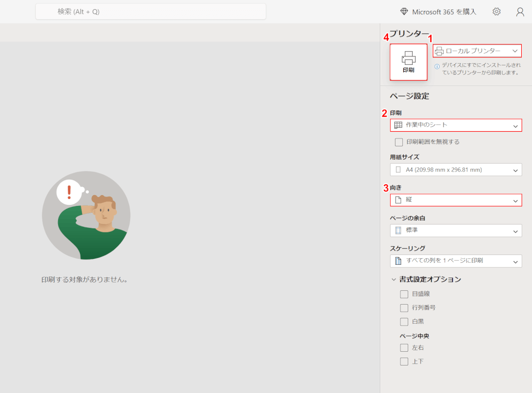Click the Microsoft 365 diamond icon
532x393 pixels.
[x=404, y=12]
